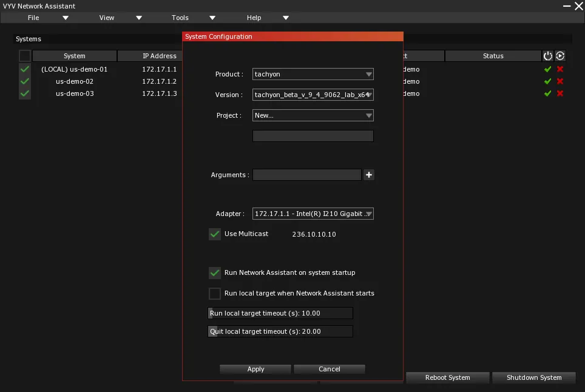
Task: Click green status check for us-demo-03 row
Action: pyautogui.click(x=547, y=93)
